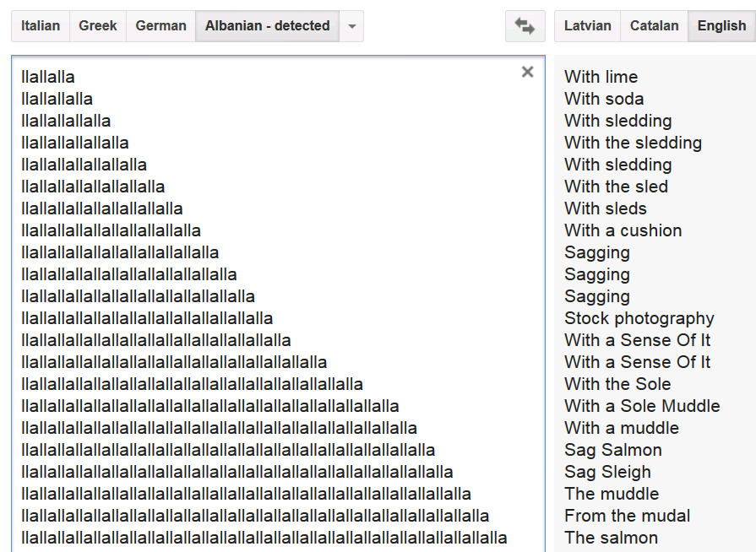The width and height of the screenshot is (756, 552).
Task: Click translation 'From the mudal'
Action: pos(628,516)
